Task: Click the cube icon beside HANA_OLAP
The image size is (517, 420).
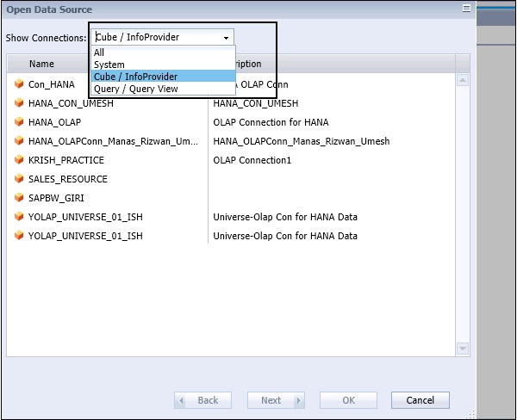Action: click(19, 122)
